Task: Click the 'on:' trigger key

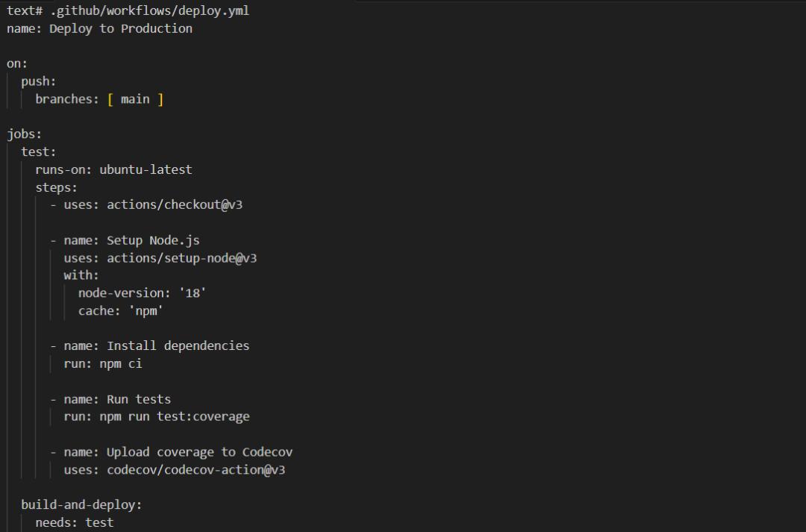Action: coord(17,63)
